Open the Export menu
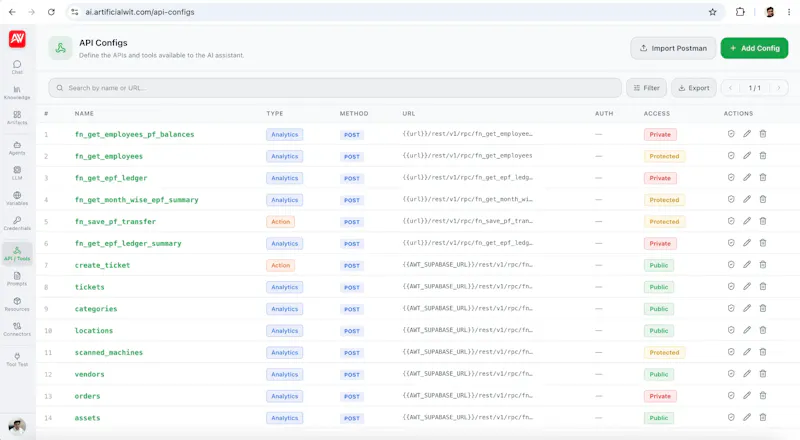 [x=693, y=88]
